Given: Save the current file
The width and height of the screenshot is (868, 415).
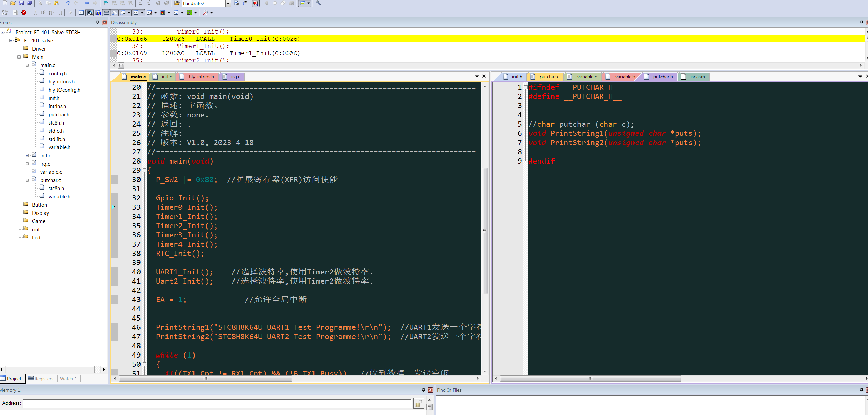Looking at the screenshot, I should pos(21,3).
